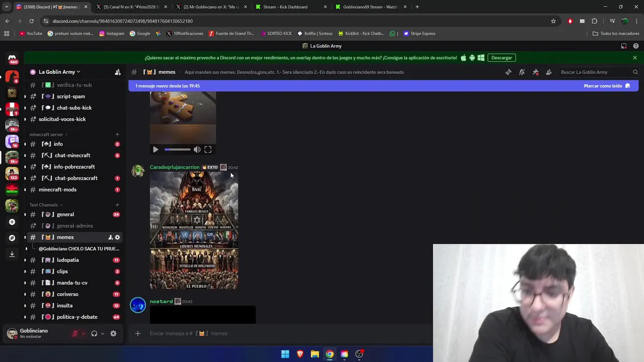Click Download apps icon in server rail
The height and width of the screenshot is (362, 644).
point(12,254)
